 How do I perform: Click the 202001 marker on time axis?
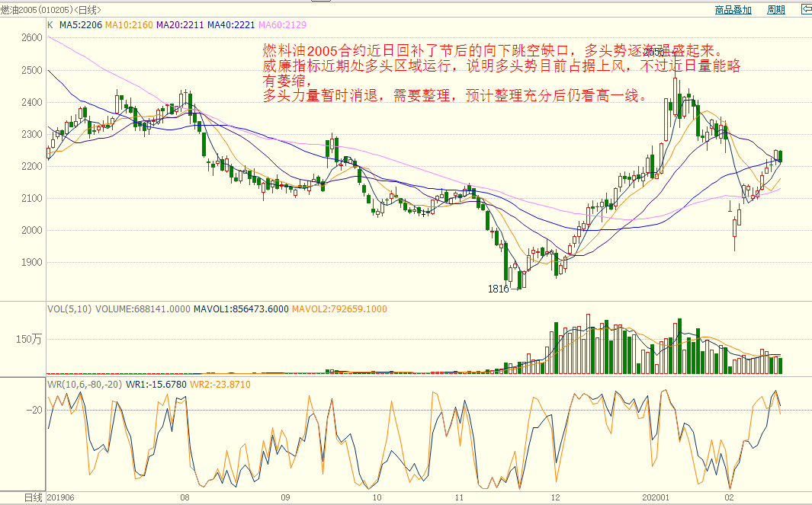pos(655,497)
